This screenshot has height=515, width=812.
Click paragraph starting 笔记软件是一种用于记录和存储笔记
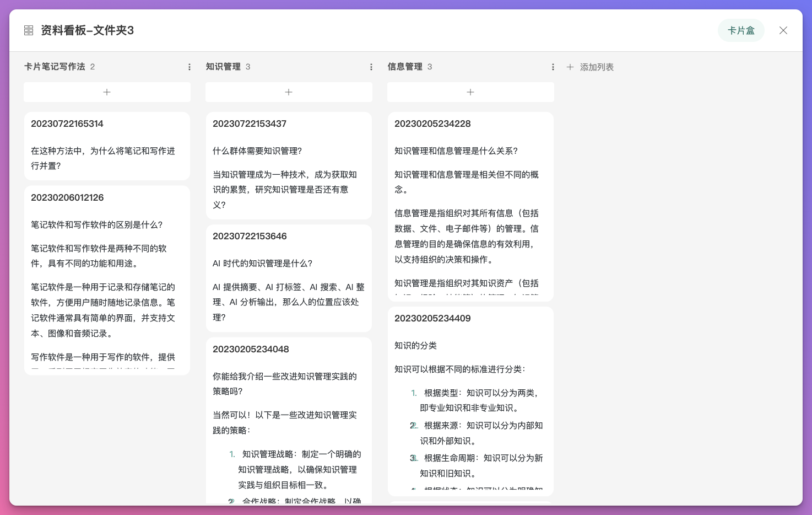(103, 310)
